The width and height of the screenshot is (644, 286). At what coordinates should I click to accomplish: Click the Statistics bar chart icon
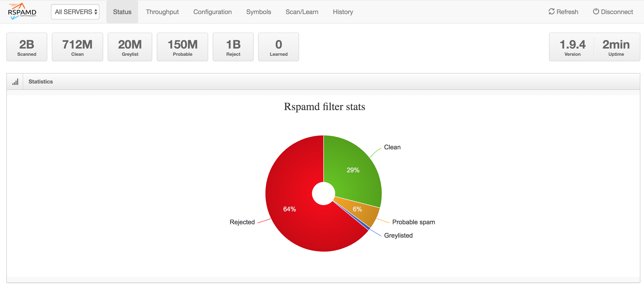click(x=15, y=82)
